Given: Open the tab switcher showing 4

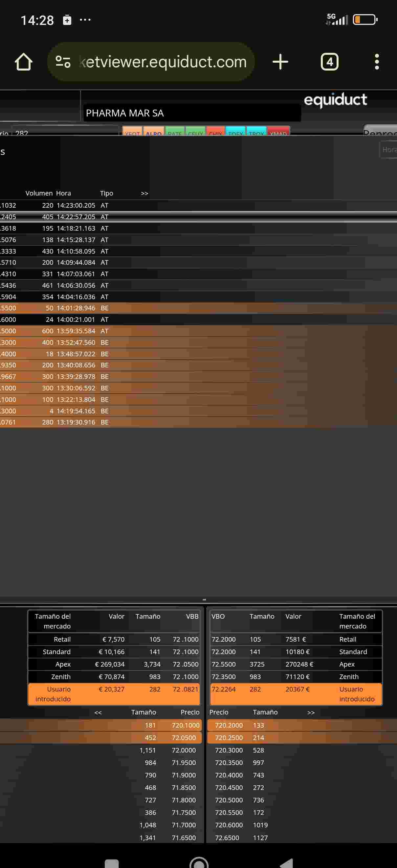Looking at the screenshot, I should tap(330, 62).
